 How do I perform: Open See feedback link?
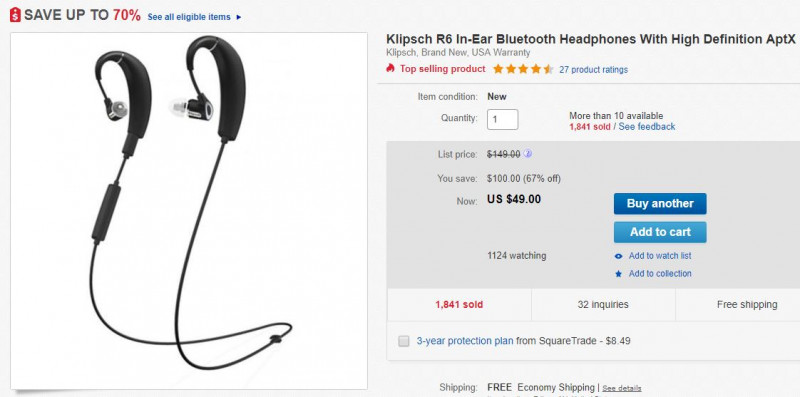[646, 127]
